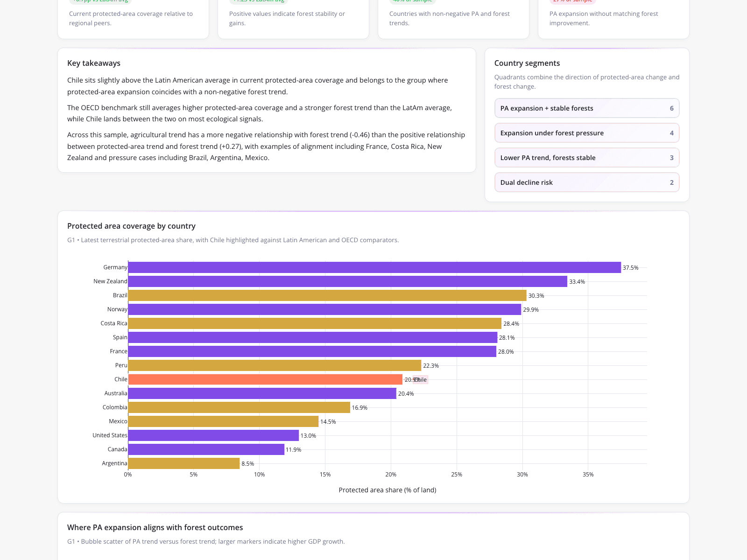
Task: Select the France bar in the chart
Action: point(312,351)
